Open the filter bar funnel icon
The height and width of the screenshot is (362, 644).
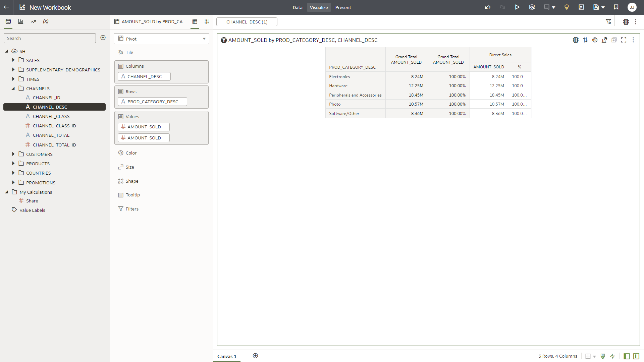pyautogui.click(x=608, y=22)
